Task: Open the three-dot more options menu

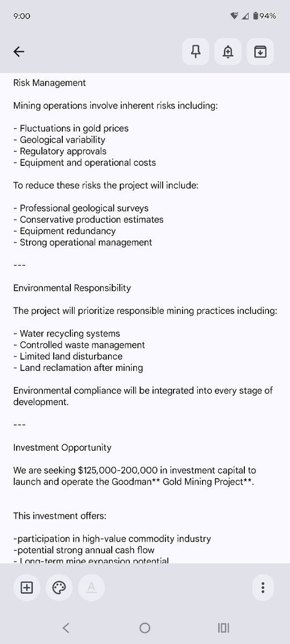Action: coord(263,588)
